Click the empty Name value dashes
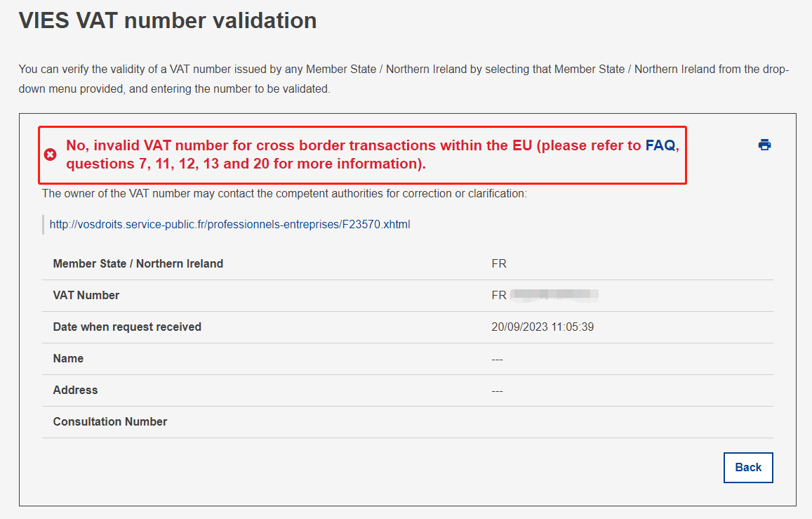The width and height of the screenshot is (812, 519). coord(497,360)
